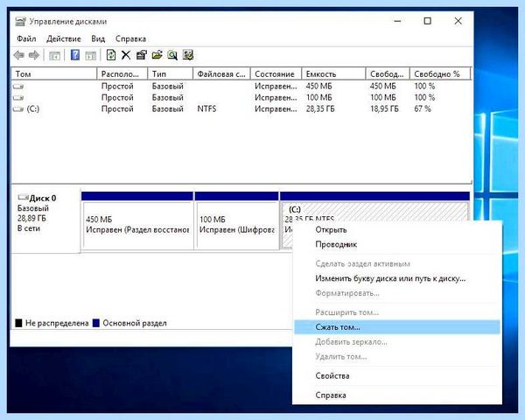The image size is (525, 420).
Task: Click the Disk Management title bar icon
Action: (x=20, y=22)
